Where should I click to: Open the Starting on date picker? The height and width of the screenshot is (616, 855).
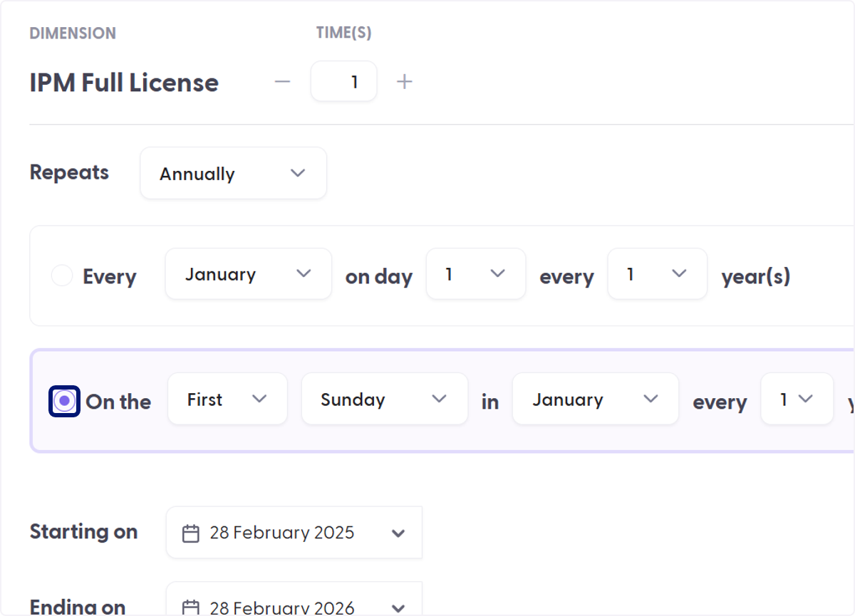[x=294, y=533]
